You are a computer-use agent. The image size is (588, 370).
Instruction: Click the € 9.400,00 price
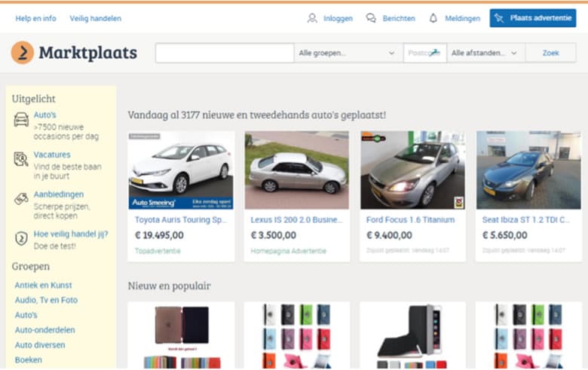point(389,235)
